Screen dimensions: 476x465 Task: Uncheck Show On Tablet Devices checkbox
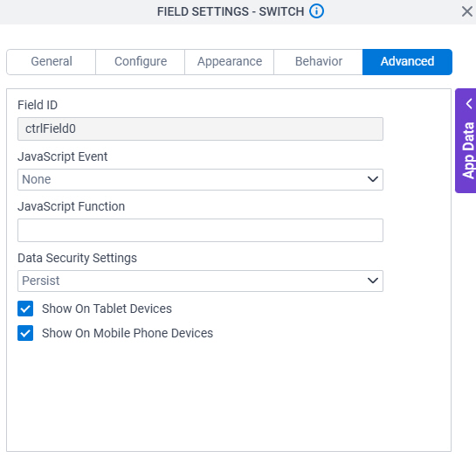pyautogui.click(x=25, y=309)
